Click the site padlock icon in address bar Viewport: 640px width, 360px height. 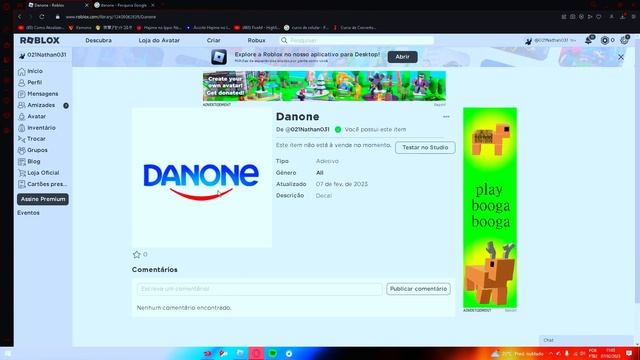click(x=58, y=17)
